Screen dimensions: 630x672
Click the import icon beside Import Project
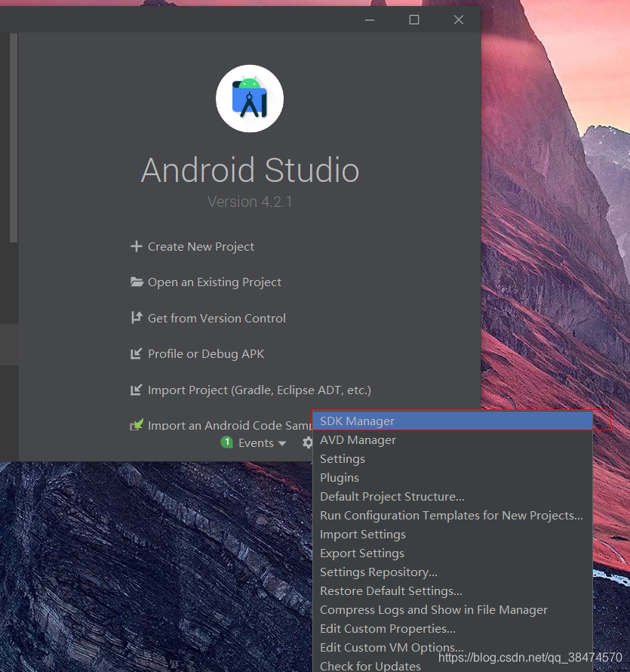[x=137, y=390]
